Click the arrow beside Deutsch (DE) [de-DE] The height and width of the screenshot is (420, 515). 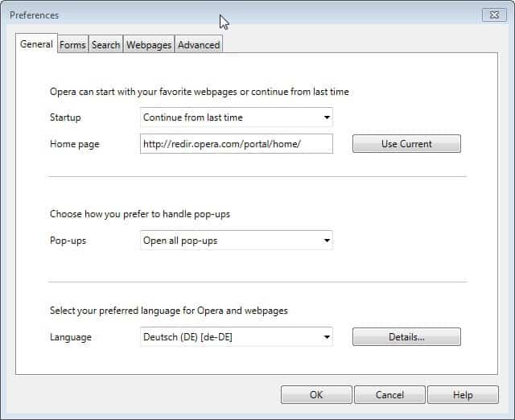[327, 337]
